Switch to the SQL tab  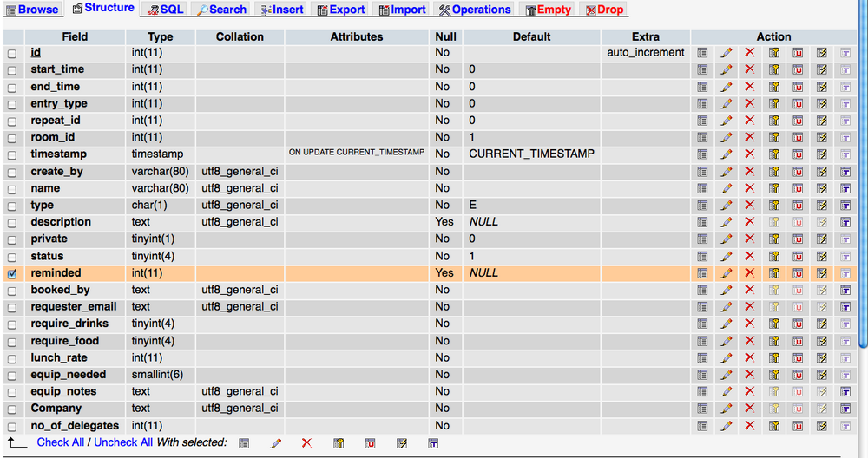[x=166, y=10]
